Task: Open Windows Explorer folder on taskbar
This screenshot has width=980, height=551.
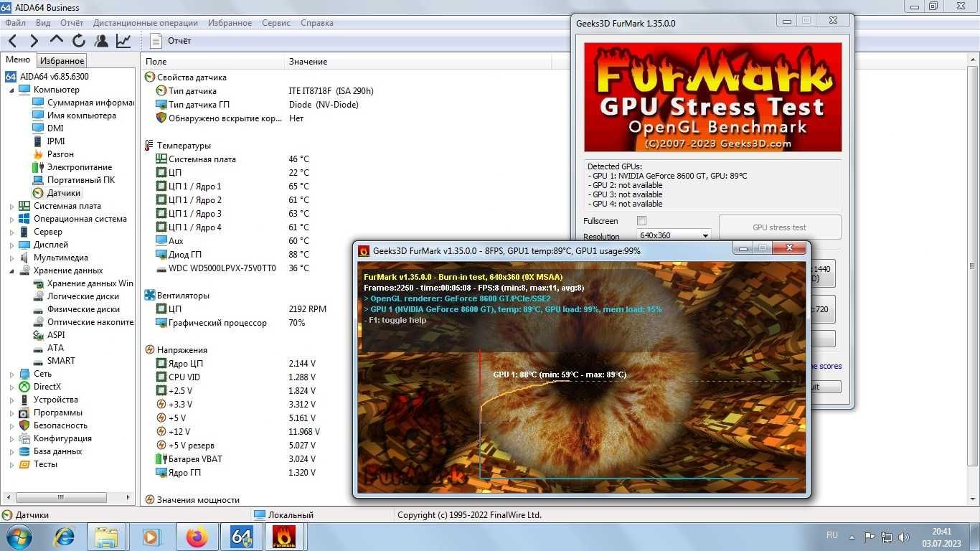Action: (x=107, y=537)
